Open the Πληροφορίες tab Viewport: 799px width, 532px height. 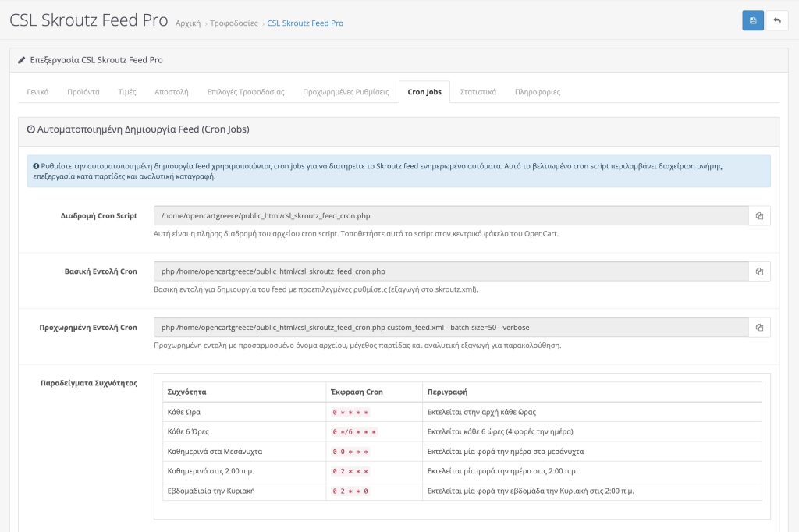[537, 92]
